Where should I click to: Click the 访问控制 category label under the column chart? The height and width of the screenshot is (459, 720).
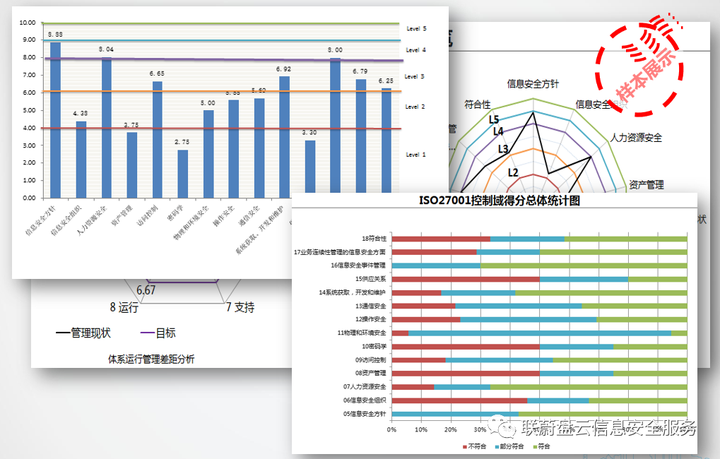[148, 215]
